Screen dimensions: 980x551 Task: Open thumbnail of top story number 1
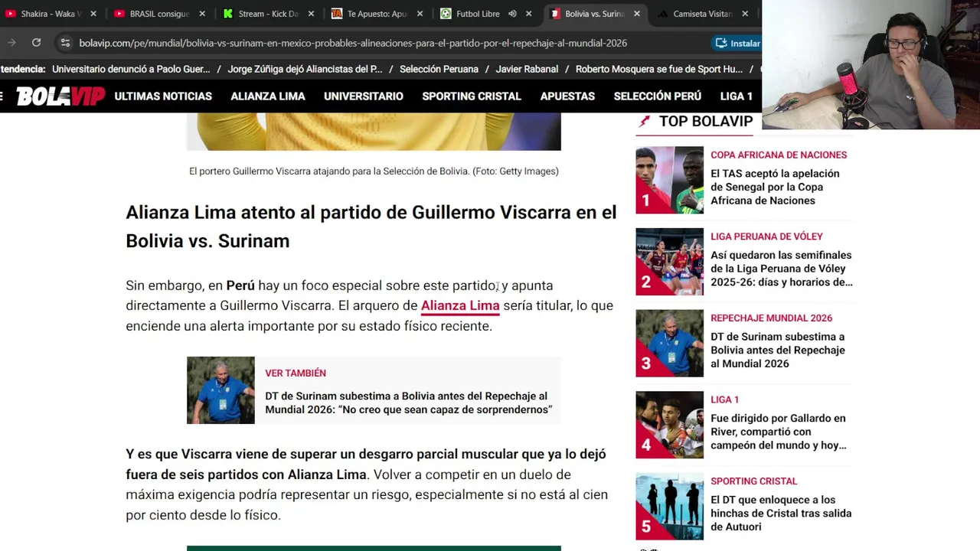tap(669, 180)
